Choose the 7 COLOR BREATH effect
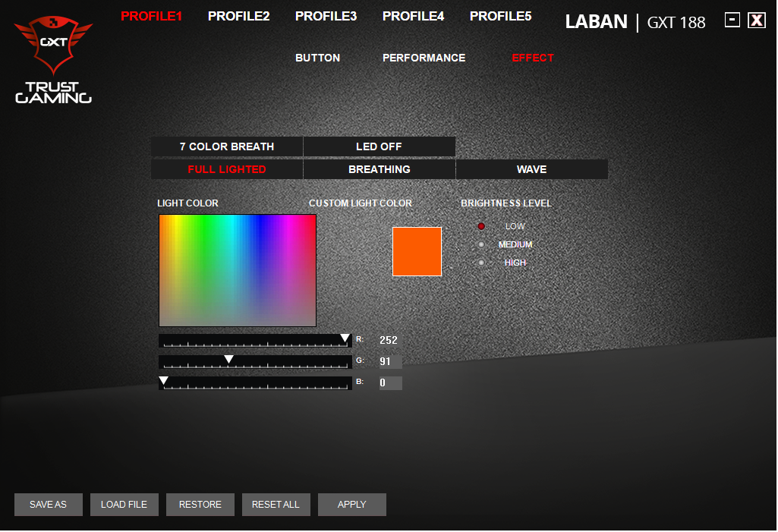Viewport: 778px width, 532px height. [x=227, y=146]
